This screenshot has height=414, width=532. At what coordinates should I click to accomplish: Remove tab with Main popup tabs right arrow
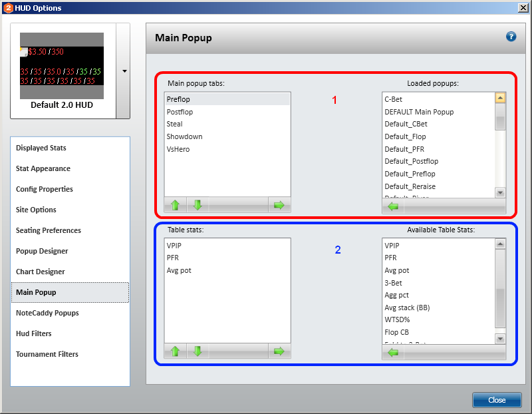(279, 205)
